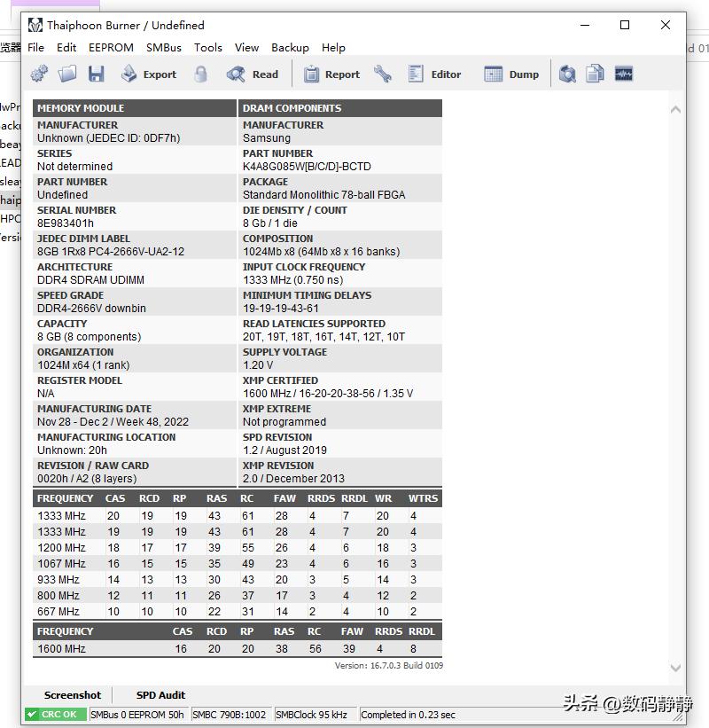Open the Editor from toolbar
This screenshot has width=709, height=728.
(x=435, y=74)
